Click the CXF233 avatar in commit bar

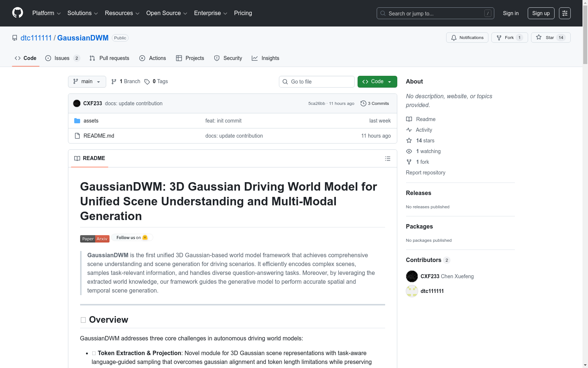pos(77,103)
